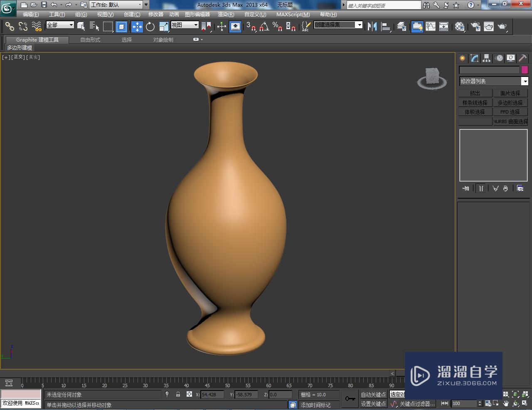
Task: Open the Schematic View
Action: (x=444, y=27)
